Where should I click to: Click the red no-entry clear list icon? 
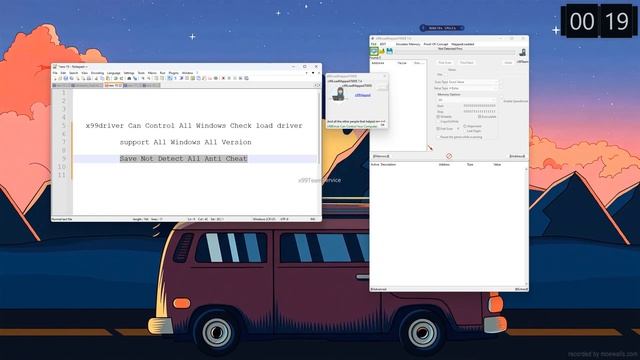click(449, 156)
